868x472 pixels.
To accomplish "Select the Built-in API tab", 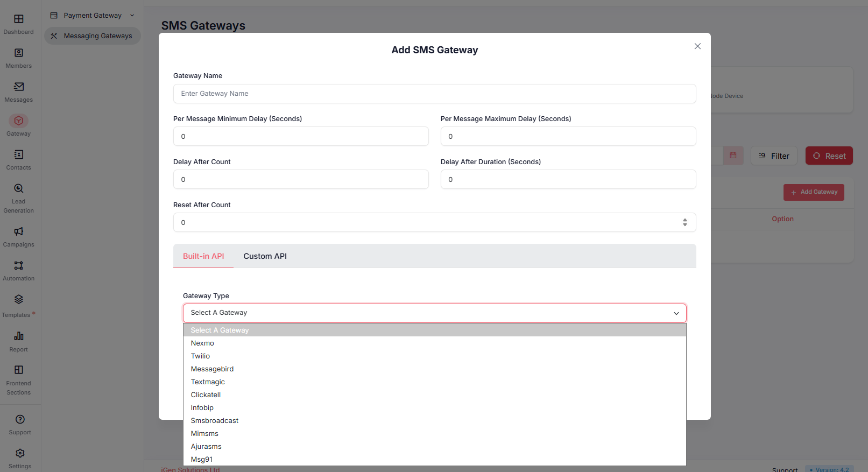I will click(203, 256).
